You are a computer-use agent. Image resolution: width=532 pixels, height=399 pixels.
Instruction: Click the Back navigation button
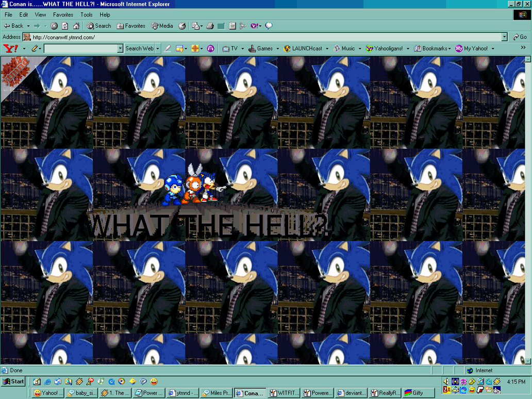pyautogui.click(x=13, y=26)
